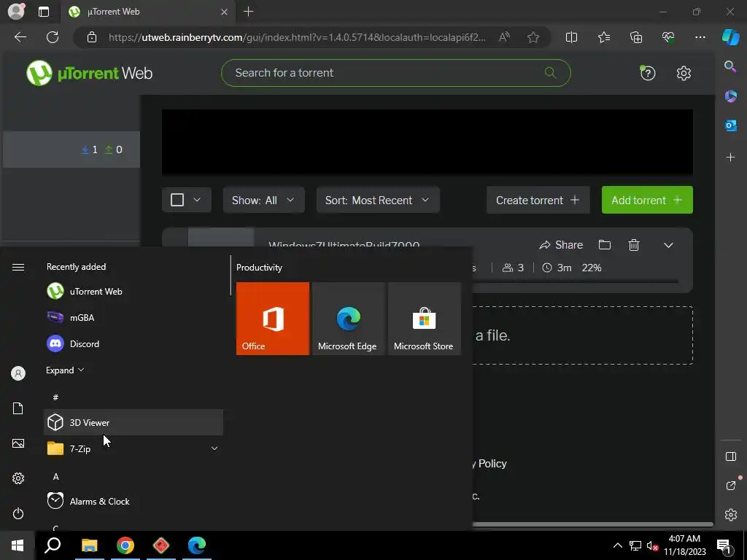Add this page to favorites star
The height and width of the screenshot is (560, 747).
point(533,37)
